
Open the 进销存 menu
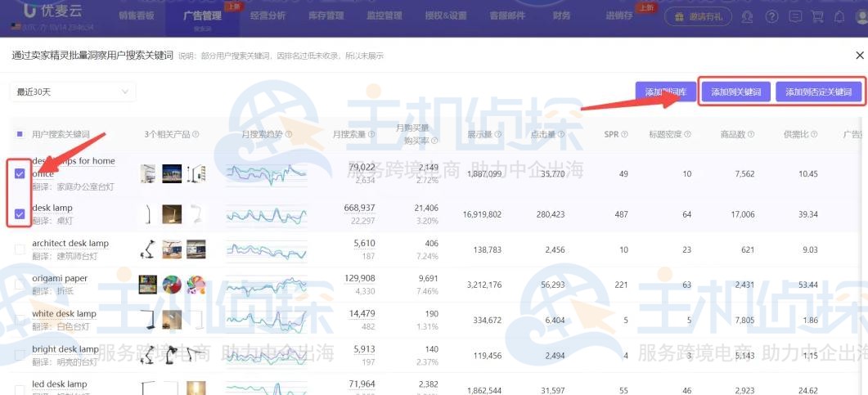[x=619, y=16]
